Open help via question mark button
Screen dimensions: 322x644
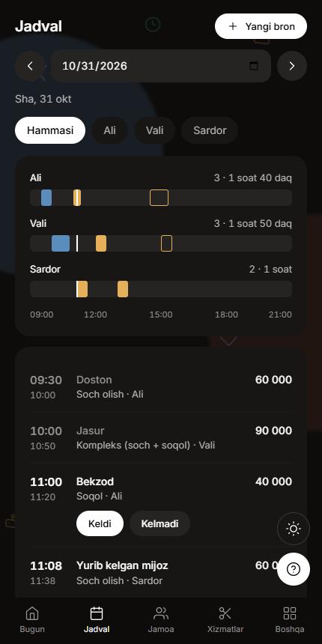294,569
